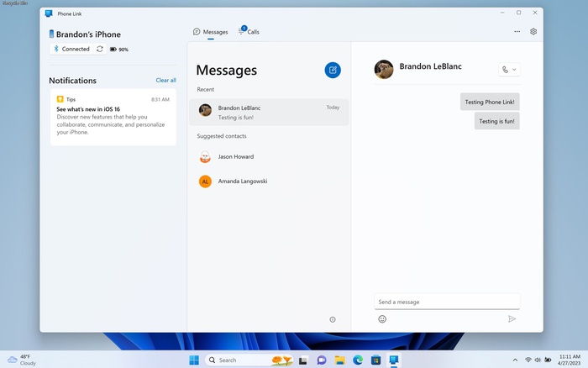Open the emoji picker
The width and height of the screenshot is (588, 368).
[x=382, y=319]
